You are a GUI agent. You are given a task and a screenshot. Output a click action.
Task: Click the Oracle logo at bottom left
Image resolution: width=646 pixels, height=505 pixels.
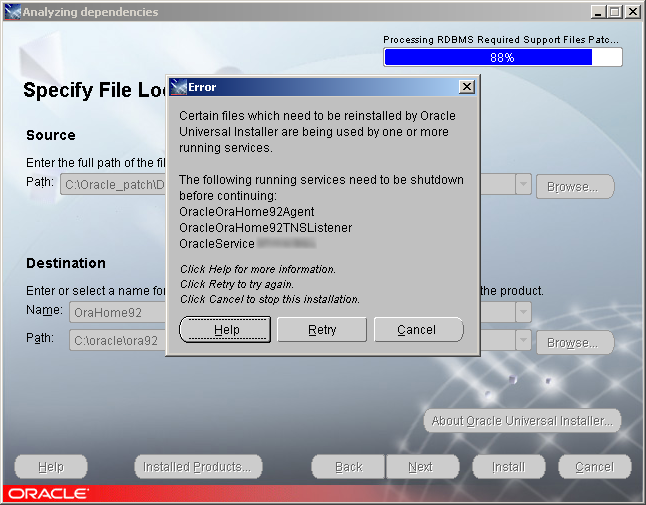[x=48, y=493]
